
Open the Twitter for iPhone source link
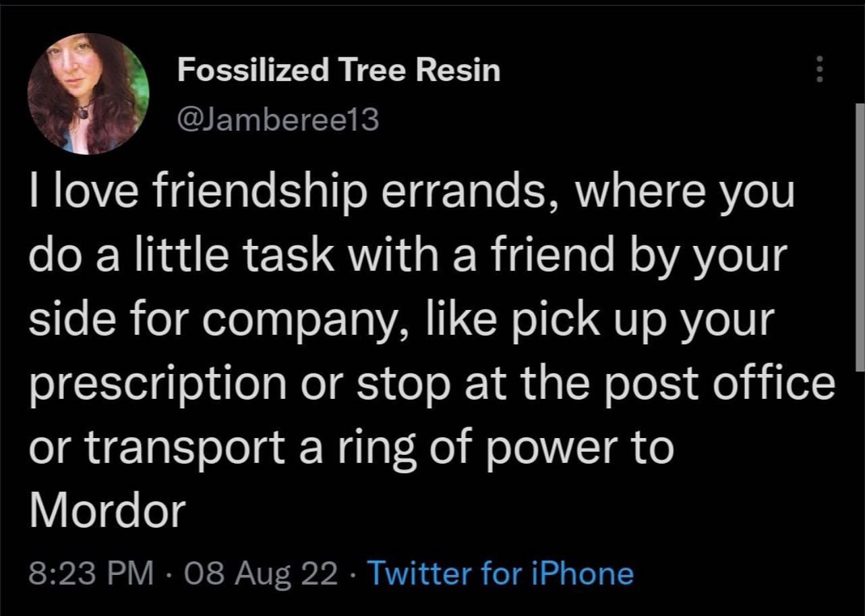coord(500,574)
